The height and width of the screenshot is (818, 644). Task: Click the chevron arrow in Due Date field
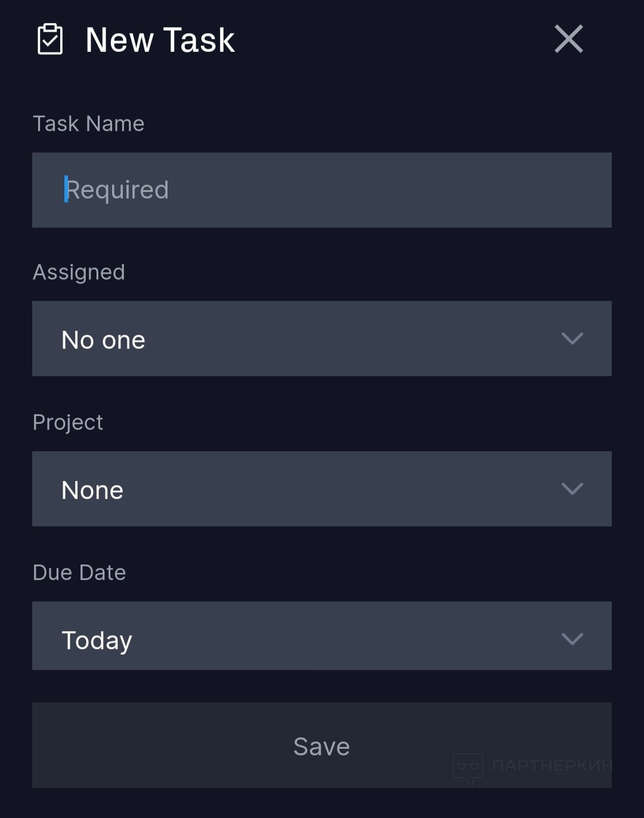tap(572, 640)
